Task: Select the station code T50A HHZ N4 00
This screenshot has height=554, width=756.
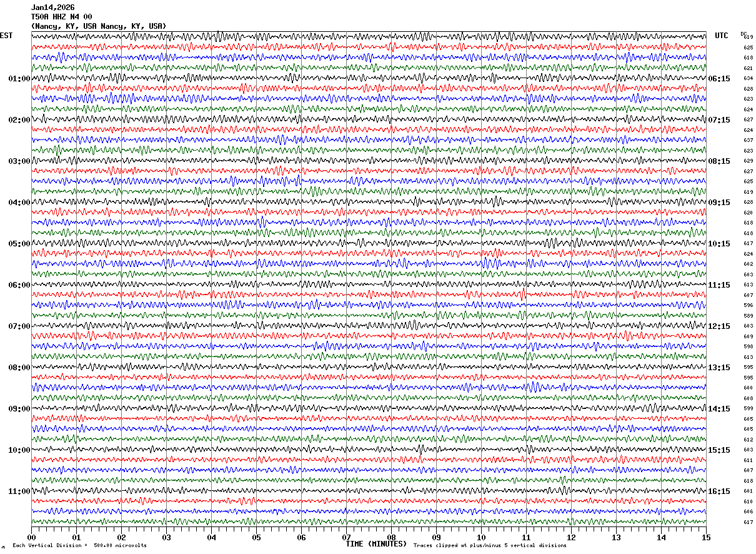Action: [61, 17]
